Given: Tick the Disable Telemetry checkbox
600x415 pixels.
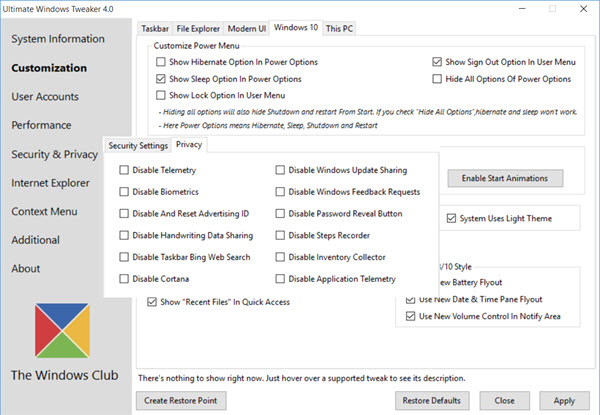Looking at the screenshot, I should [x=124, y=170].
